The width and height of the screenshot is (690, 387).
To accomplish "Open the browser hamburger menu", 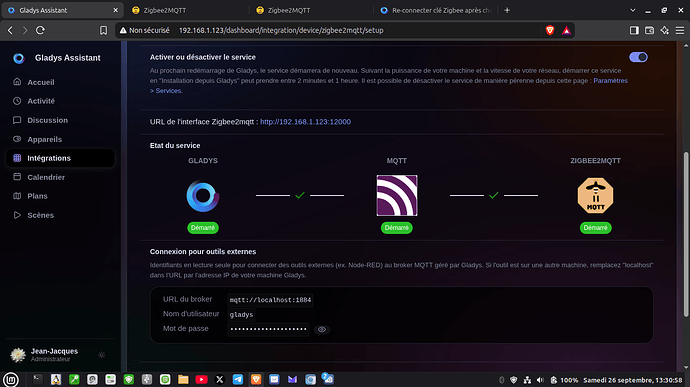I will 680,30.
